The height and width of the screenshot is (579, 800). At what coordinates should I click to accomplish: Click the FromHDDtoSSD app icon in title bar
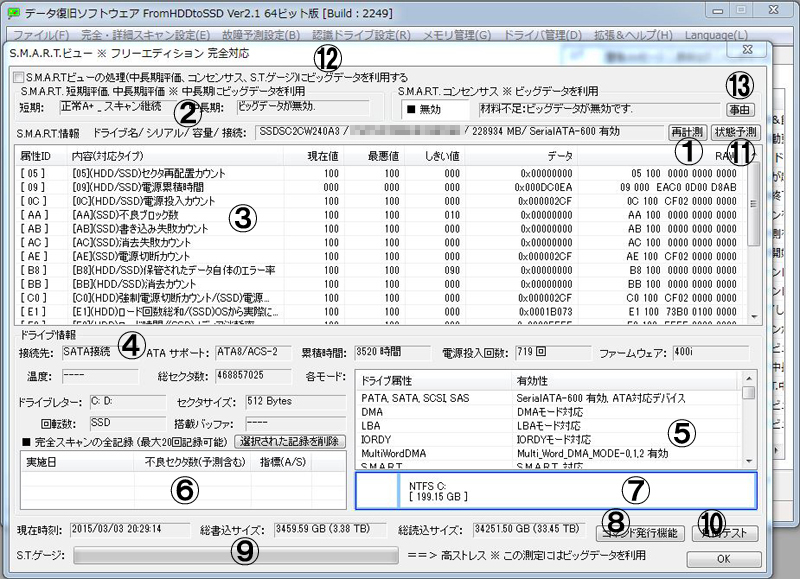(14, 13)
